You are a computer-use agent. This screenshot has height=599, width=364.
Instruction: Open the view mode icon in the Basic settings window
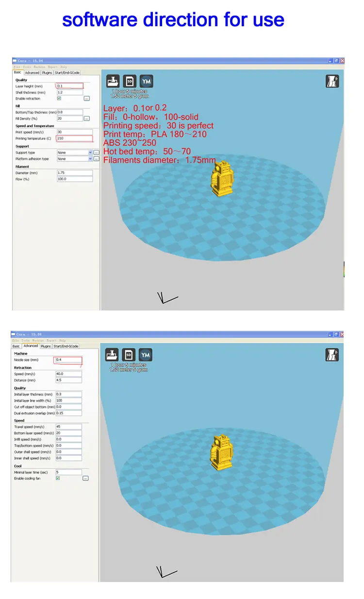[332, 81]
